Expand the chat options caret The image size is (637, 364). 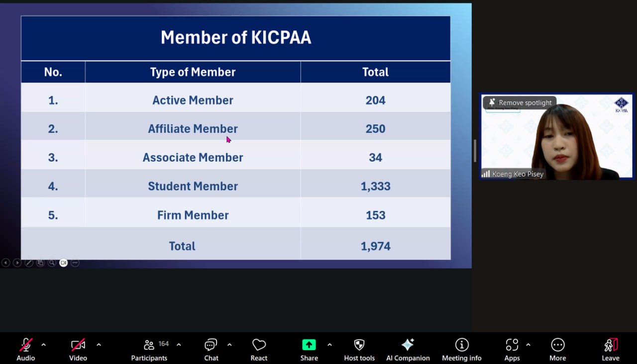point(229,345)
